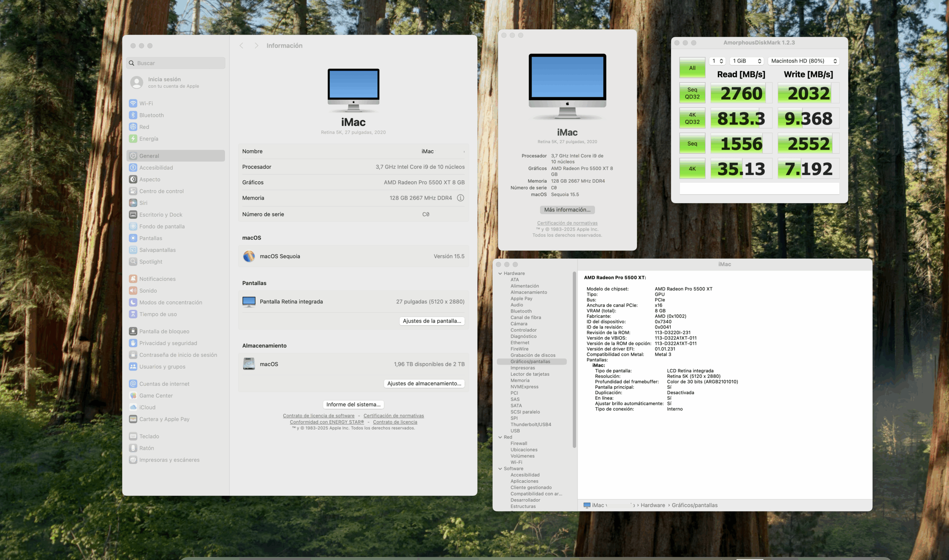Screen dimensions: 949x560
Task: Click memory info icon next to 128 GB
Action: point(460,198)
